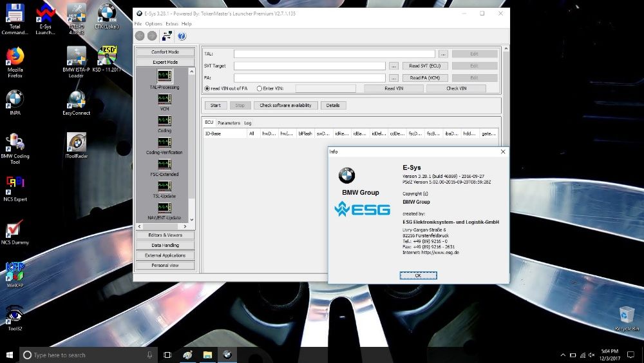The image size is (644, 363).
Task: Open BMW Coding Tool desktop icon
Action: tap(15, 148)
